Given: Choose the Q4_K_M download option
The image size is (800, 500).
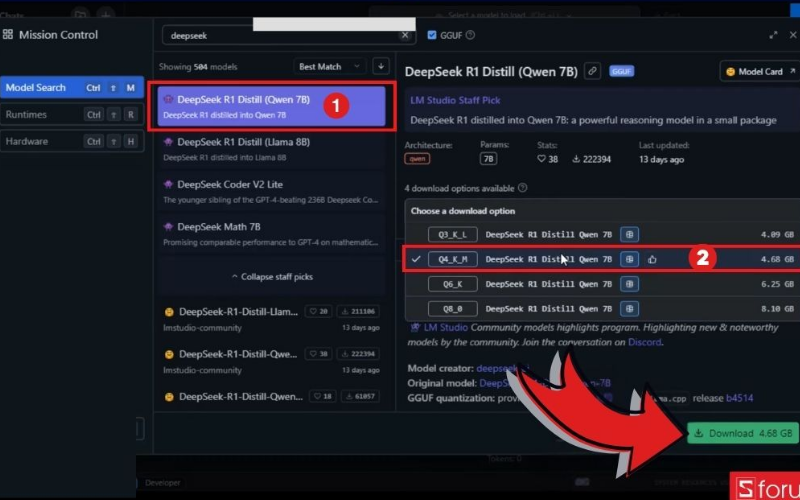Looking at the screenshot, I should pyautogui.click(x=602, y=259).
